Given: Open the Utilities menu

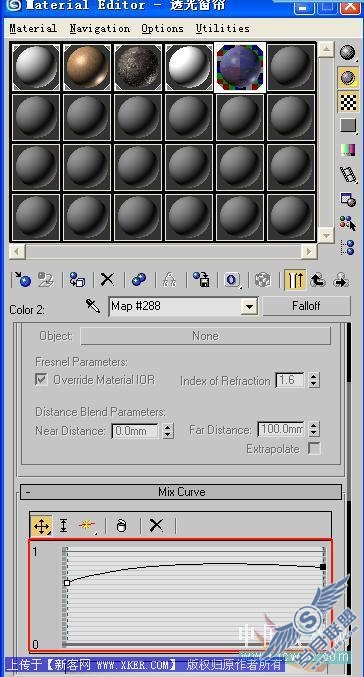Looking at the screenshot, I should click(x=222, y=28).
